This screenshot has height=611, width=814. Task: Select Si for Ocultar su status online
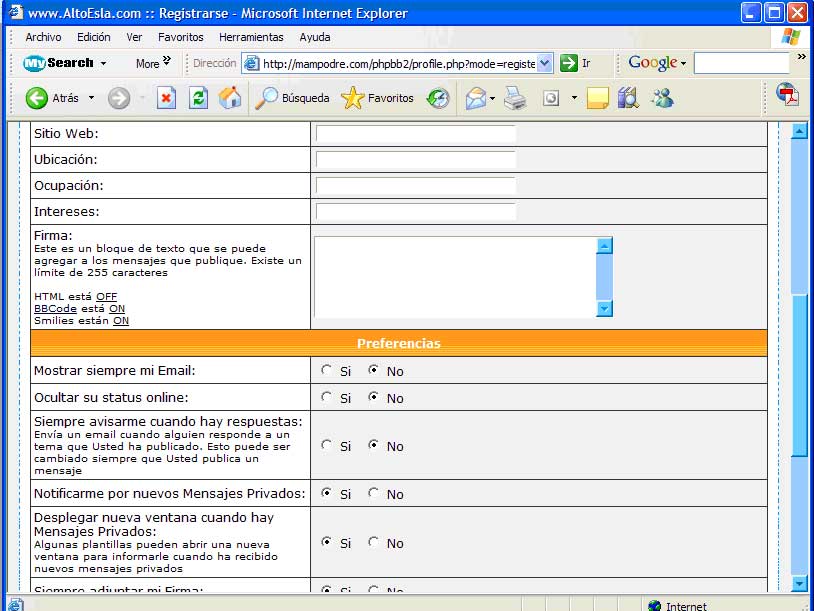(327, 397)
